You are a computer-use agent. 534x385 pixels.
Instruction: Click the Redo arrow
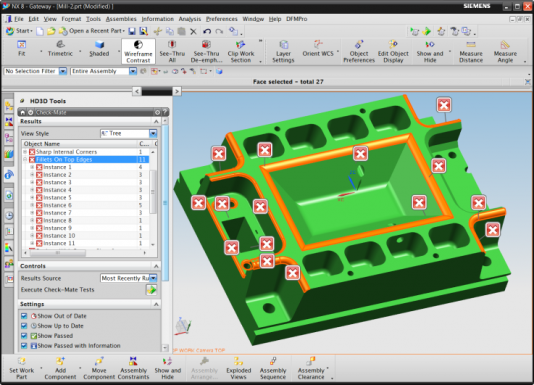(x=219, y=31)
